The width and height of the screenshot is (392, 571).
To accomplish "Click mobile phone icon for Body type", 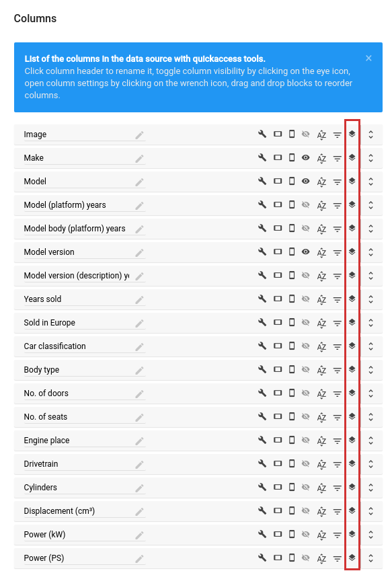I will point(292,369).
